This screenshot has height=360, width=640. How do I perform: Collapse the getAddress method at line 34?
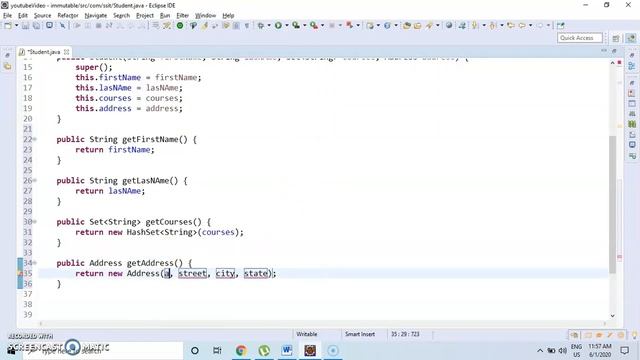coord(35,263)
